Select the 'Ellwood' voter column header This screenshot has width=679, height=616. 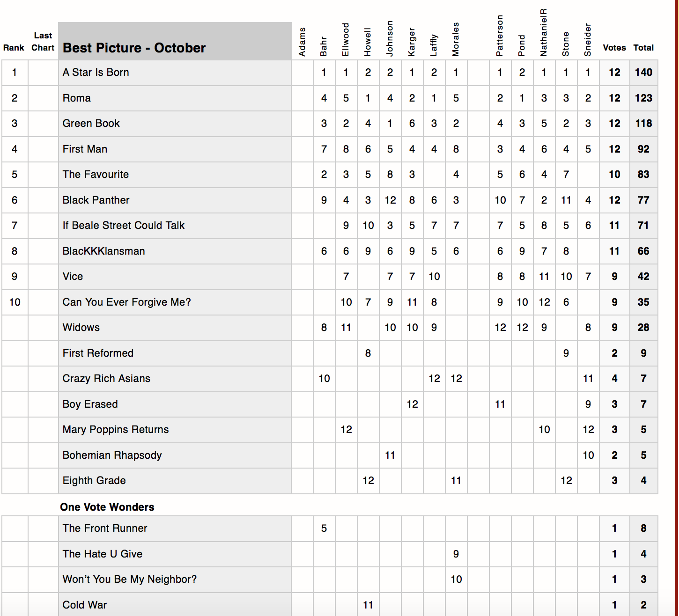(346, 40)
